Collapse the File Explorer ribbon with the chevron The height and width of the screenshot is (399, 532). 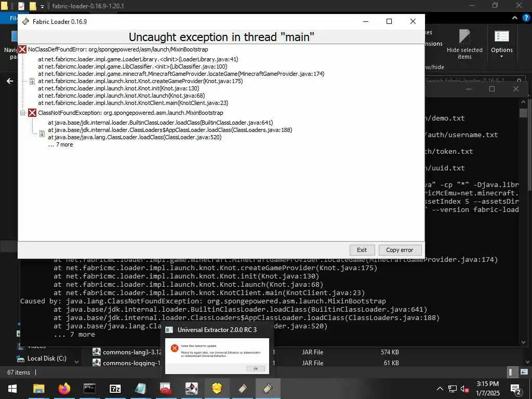click(515, 18)
